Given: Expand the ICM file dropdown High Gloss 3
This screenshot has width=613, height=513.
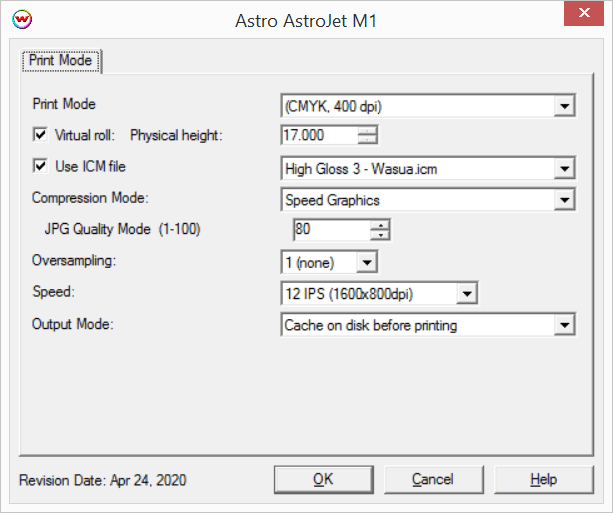Looking at the screenshot, I should [428, 169].
